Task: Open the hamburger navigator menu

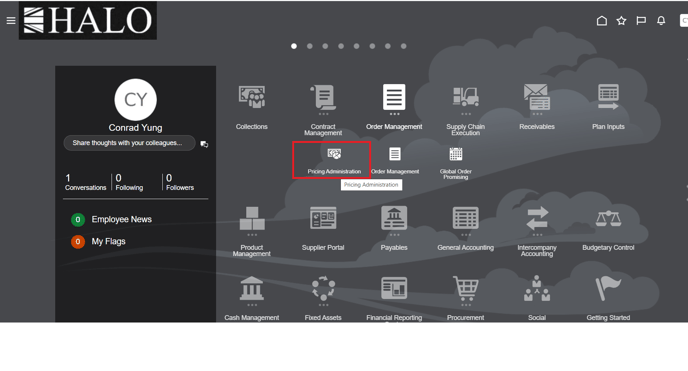Action: [11, 21]
